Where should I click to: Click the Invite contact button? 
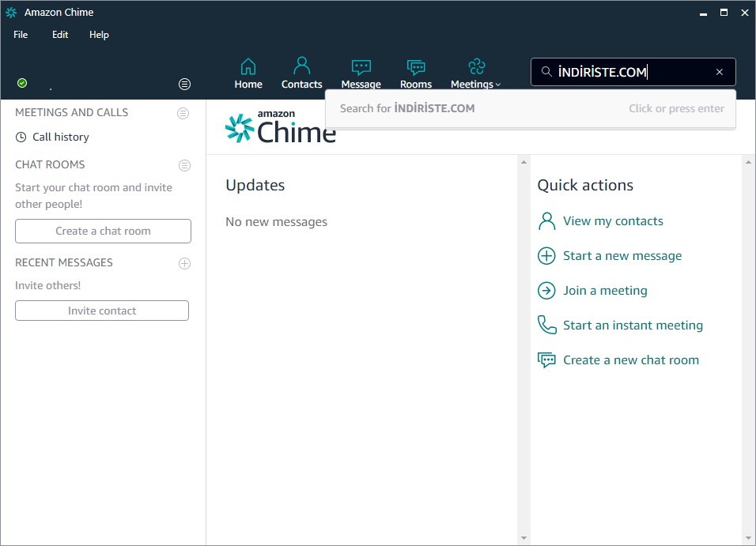[x=102, y=311]
